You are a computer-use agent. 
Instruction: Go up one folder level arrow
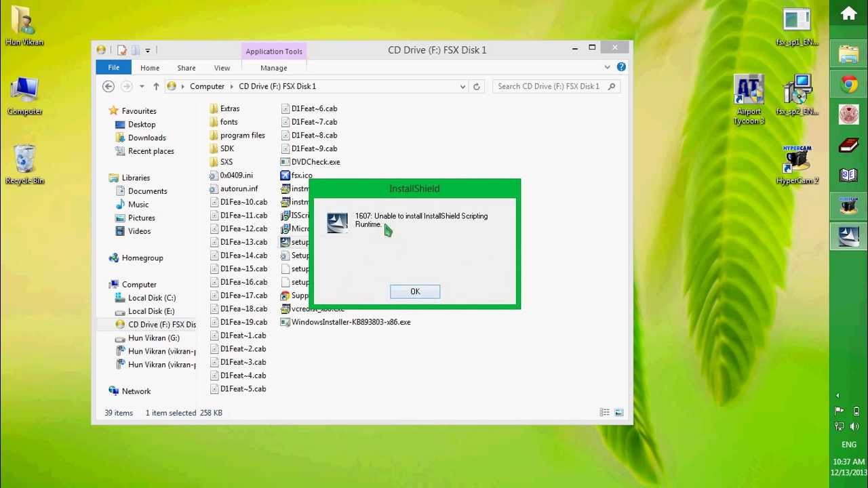pyautogui.click(x=156, y=86)
